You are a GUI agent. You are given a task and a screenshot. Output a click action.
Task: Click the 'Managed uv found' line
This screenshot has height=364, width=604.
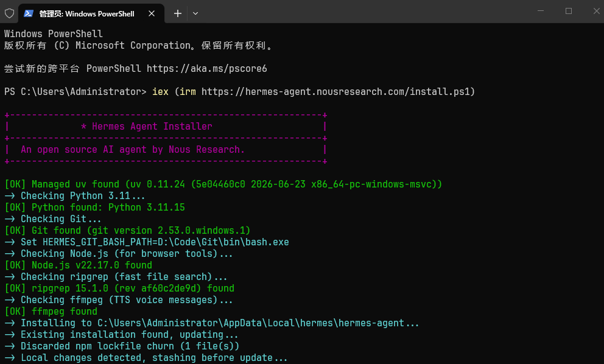tap(223, 184)
